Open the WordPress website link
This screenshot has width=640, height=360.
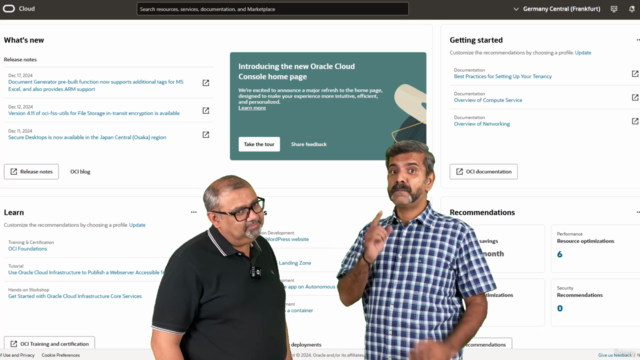tap(287, 239)
